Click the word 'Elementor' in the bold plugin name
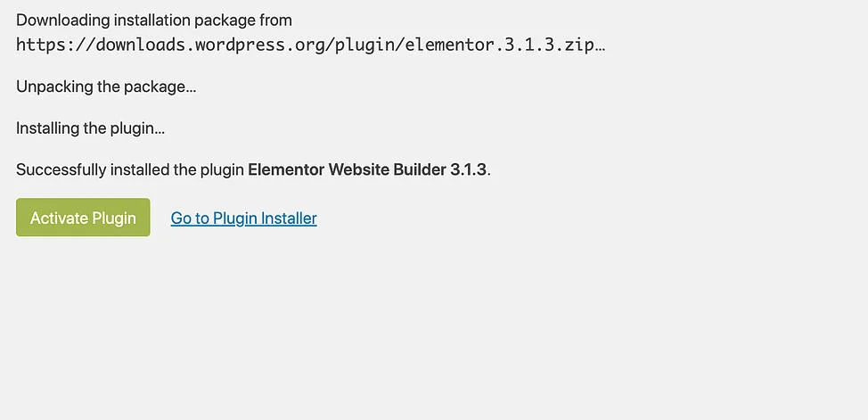The height and width of the screenshot is (420, 868). 286,169
